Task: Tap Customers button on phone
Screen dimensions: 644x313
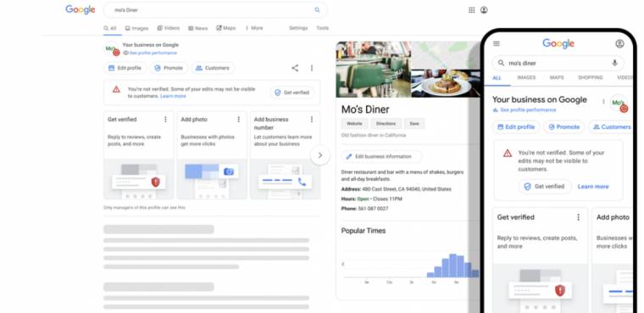Action: pyautogui.click(x=611, y=127)
